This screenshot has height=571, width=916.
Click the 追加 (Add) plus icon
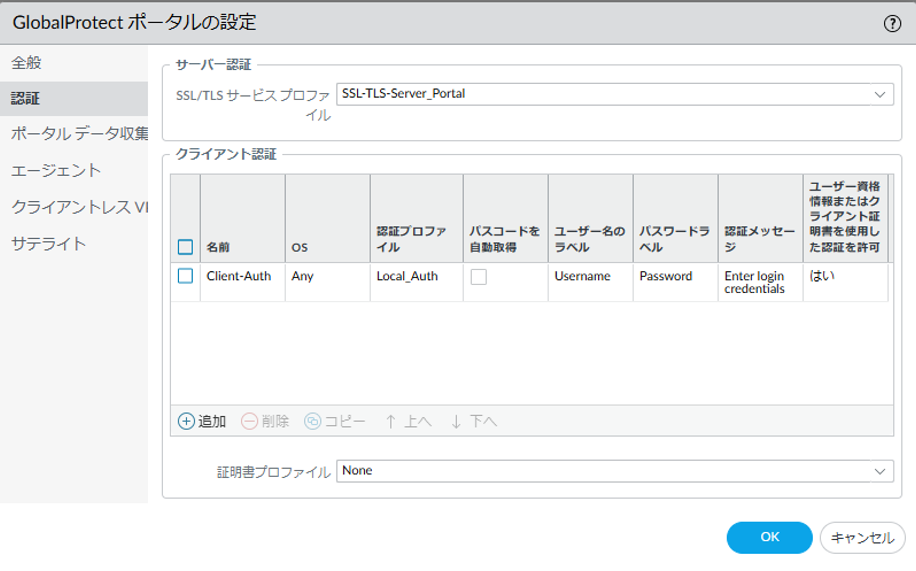pyautogui.click(x=186, y=421)
